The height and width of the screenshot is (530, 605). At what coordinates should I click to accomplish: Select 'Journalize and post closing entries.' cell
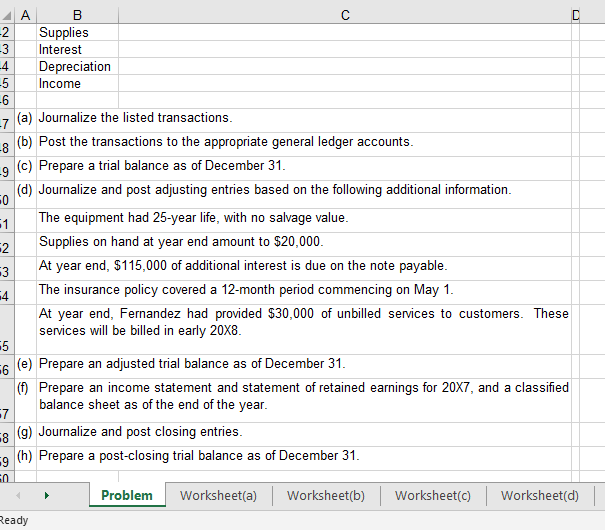tap(304, 434)
